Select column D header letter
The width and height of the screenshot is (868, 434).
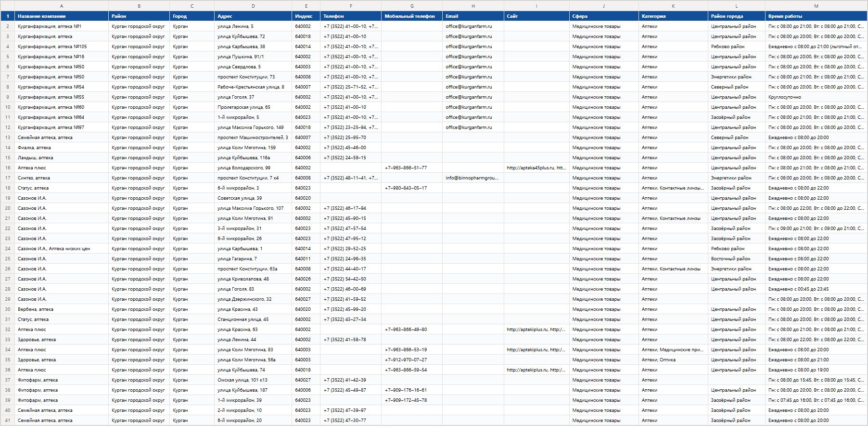tap(253, 6)
